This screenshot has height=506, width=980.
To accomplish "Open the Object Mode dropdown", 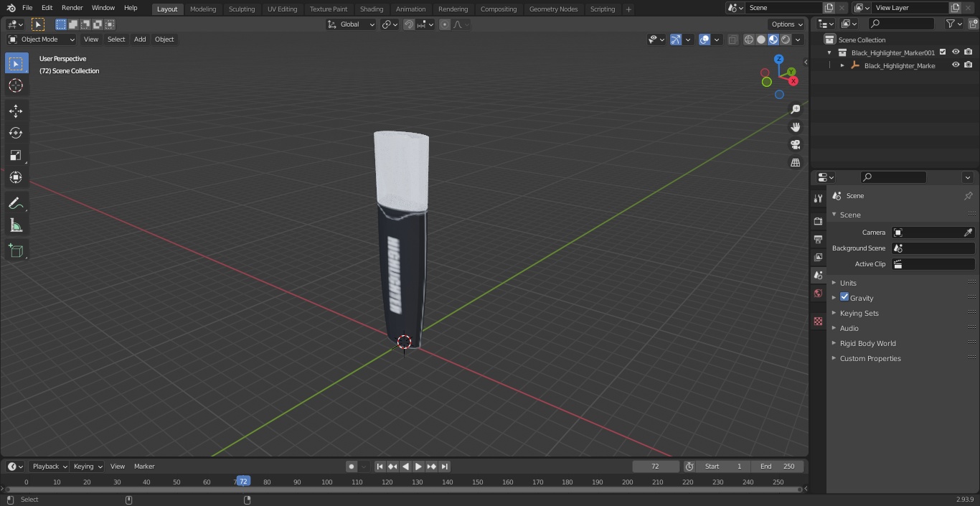I will coord(42,39).
